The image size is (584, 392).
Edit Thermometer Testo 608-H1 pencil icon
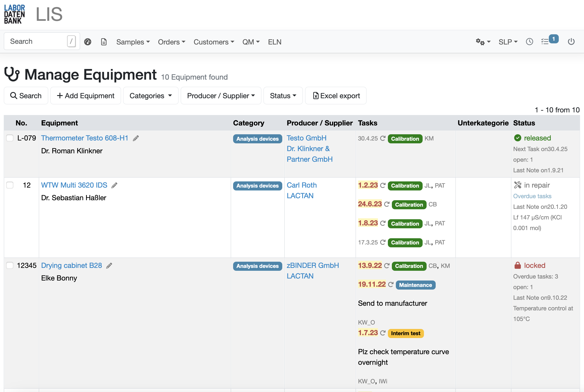pyautogui.click(x=136, y=138)
